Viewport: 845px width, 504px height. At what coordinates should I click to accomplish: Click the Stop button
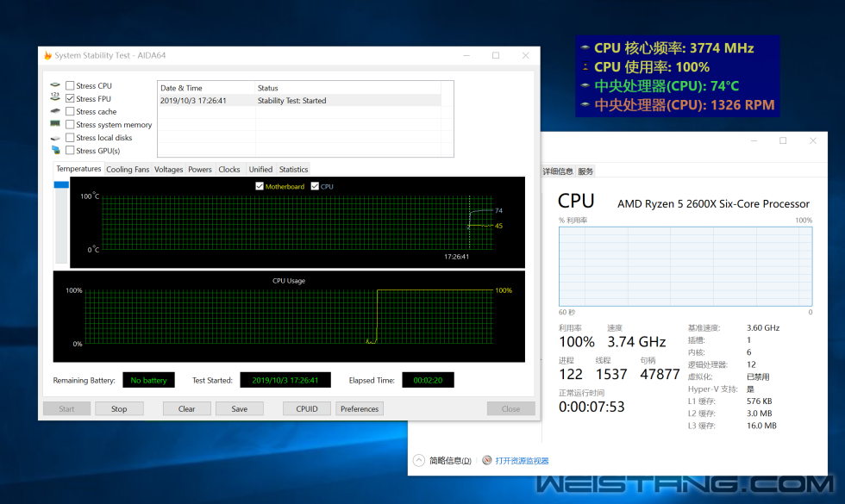click(x=119, y=408)
